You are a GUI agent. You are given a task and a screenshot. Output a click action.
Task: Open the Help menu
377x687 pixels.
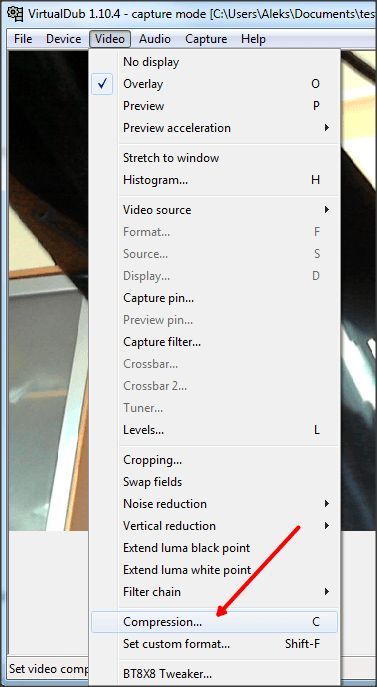point(253,39)
